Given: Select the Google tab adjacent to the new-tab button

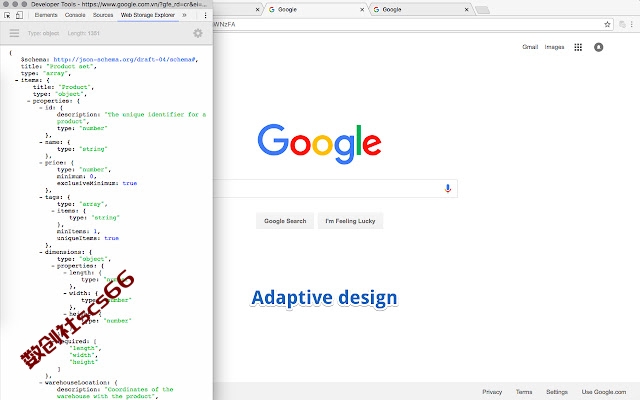Looking at the screenshot, I should (x=420, y=9).
